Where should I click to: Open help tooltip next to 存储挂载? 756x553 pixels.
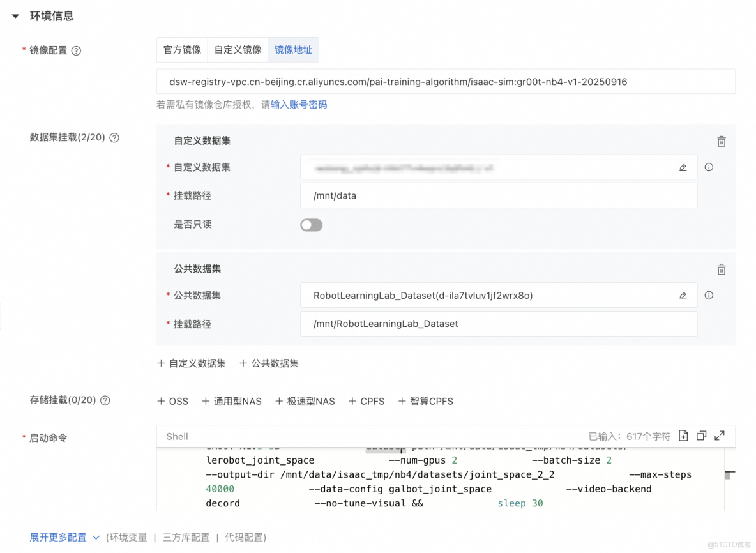pyautogui.click(x=106, y=401)
